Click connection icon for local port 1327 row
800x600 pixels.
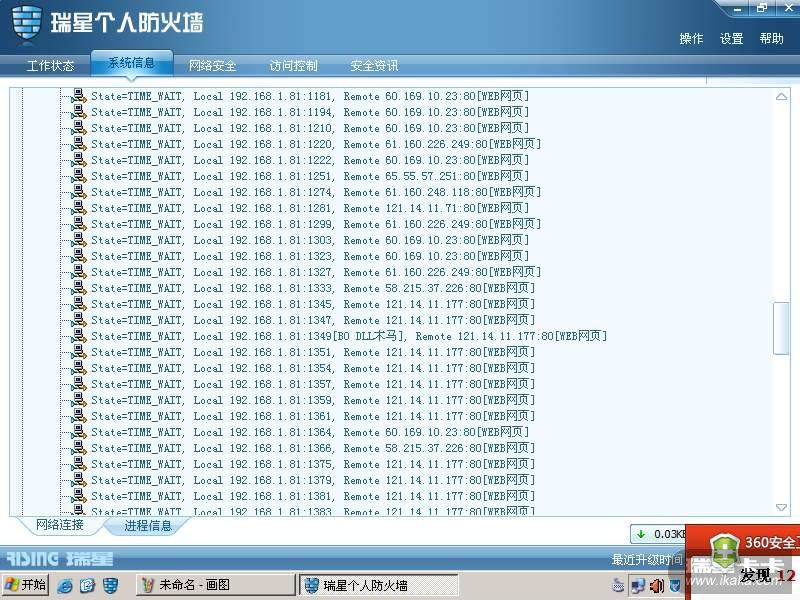coord(79,272)
